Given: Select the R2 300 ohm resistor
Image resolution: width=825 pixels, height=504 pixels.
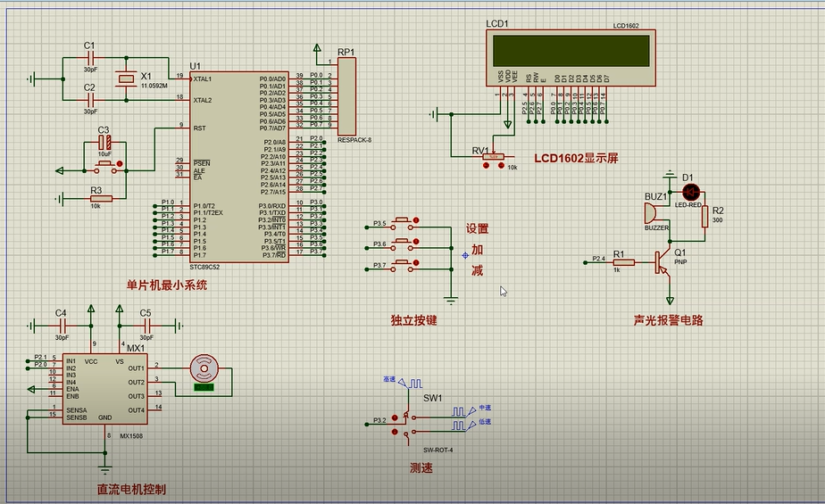Looking at the screenshot, I should 704,217.
